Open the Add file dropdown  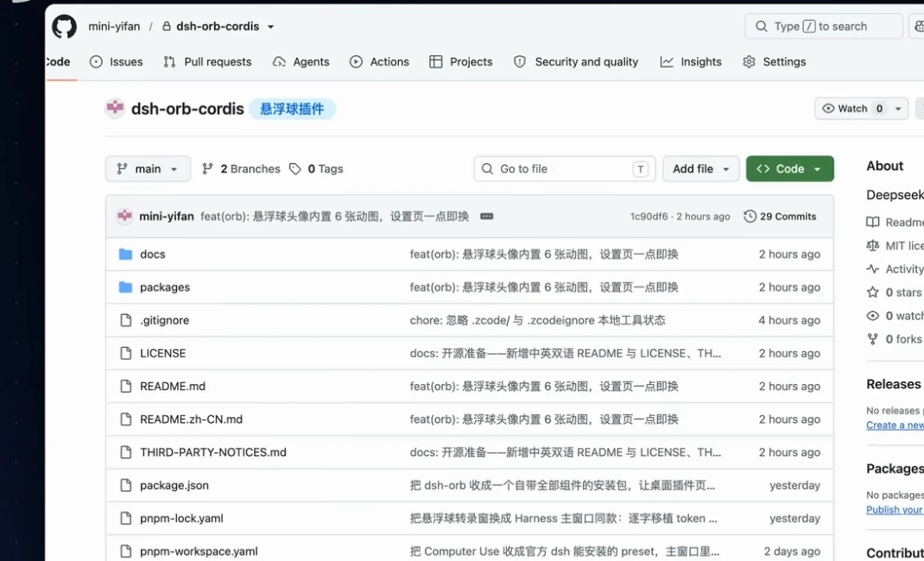[x=701, y=169]
